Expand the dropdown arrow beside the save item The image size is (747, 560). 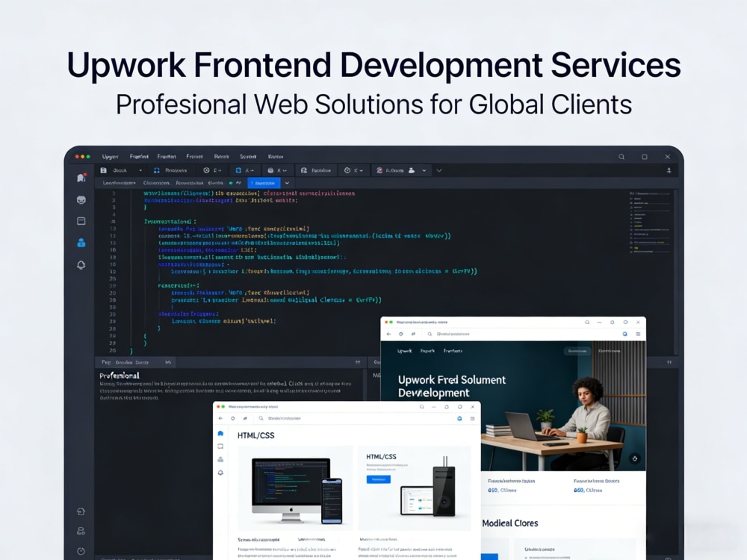click(140, 170)
